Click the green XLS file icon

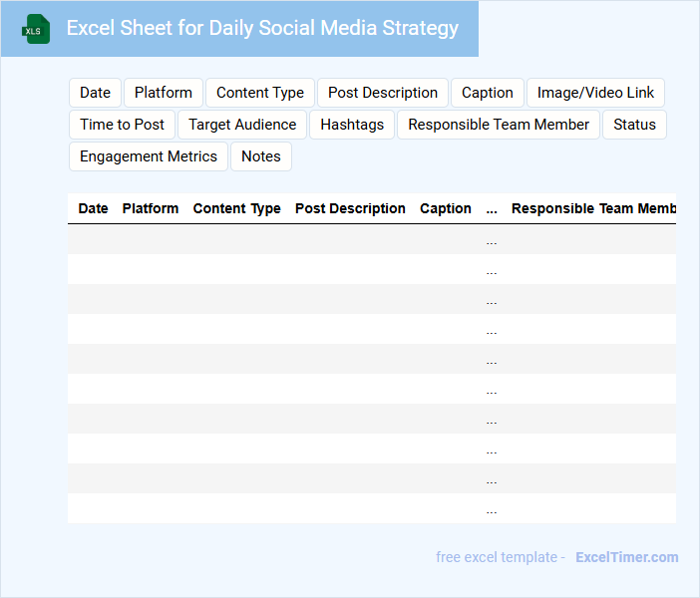(37, 29)
